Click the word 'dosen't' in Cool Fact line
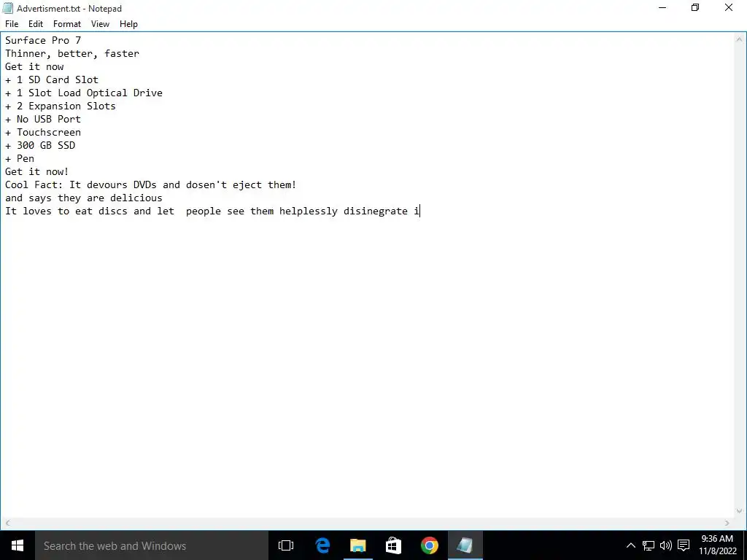The image size is (747, 560). coord(206,184)
